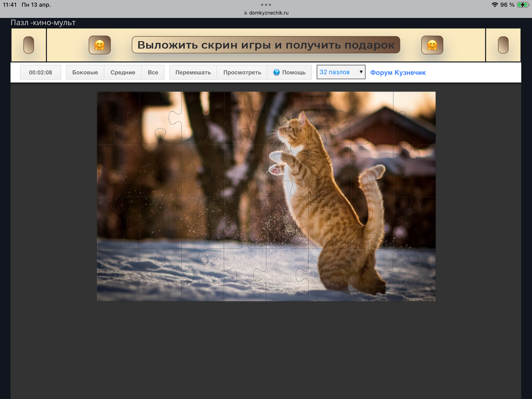This screenshot has height=399, width=532.
Task: Select the Средние pieces filter
Action: 123,72
